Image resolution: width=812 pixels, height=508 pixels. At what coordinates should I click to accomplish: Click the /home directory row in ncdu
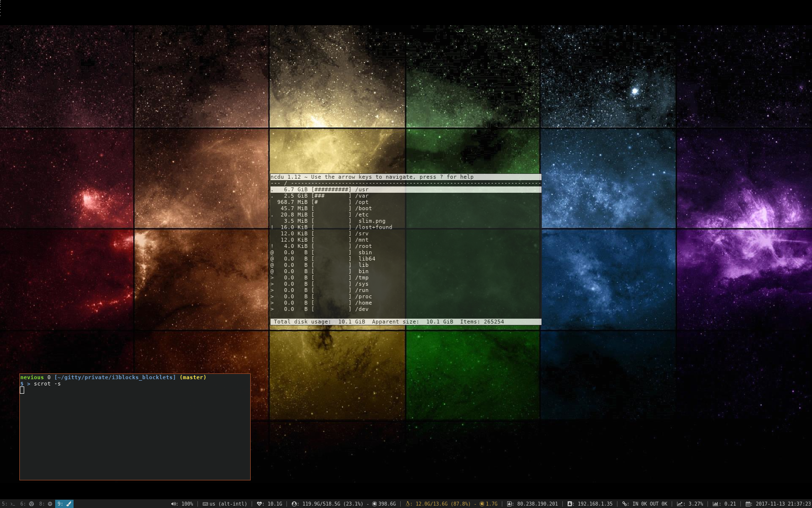(406, 303)
